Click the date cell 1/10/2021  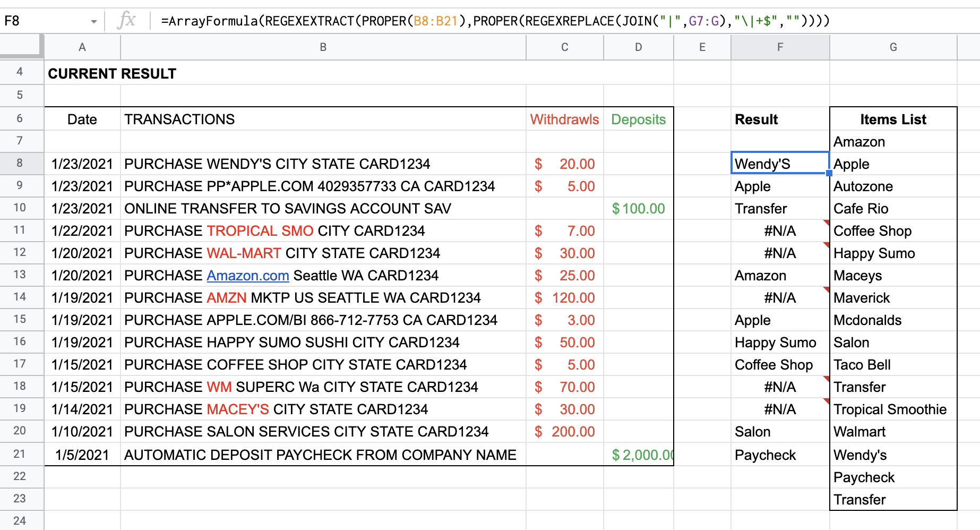(82, 431)
